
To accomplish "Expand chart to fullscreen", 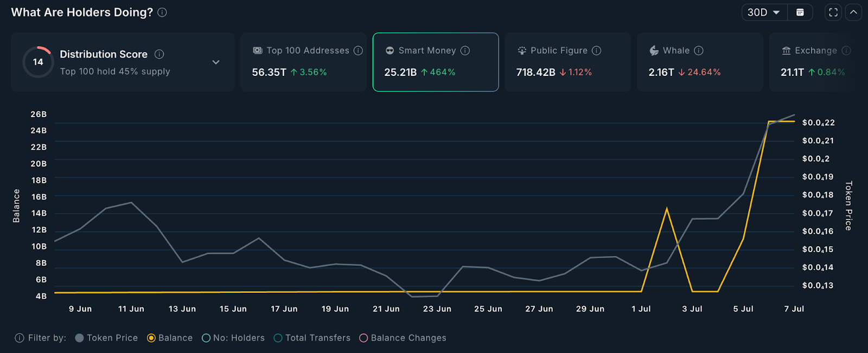I will 833,12.
